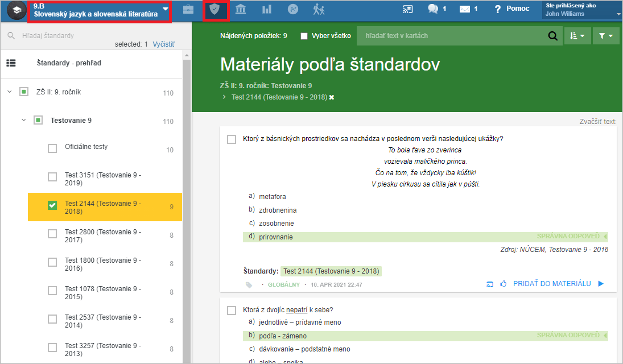Select Test 2537 (Testovanie 9 - 2014) row
This screenshot has height=364, width=623.
(105, 321)
